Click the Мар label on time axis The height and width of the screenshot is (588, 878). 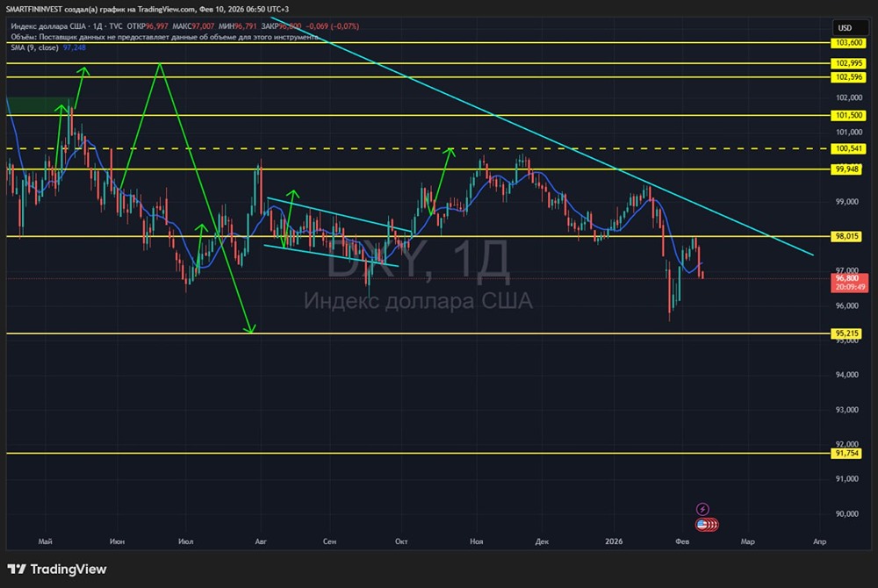click(748, 541)
